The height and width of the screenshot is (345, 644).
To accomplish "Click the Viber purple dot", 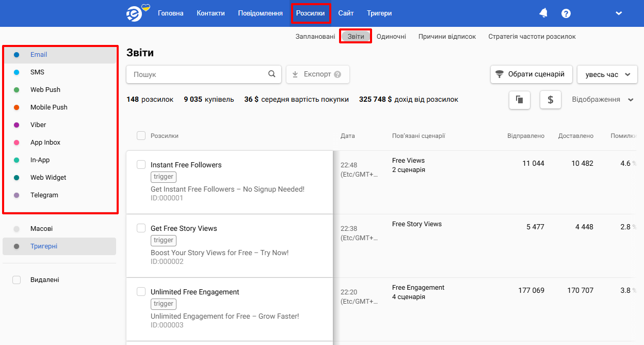I will coord(17,125).
